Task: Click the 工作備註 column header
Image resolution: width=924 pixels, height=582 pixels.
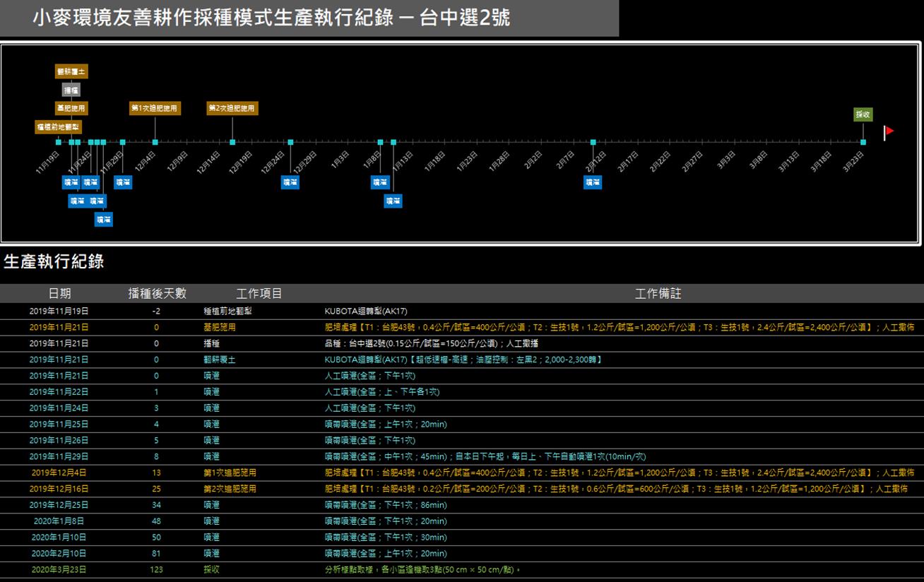Action: pyautogui.click(x=658, y=294)
